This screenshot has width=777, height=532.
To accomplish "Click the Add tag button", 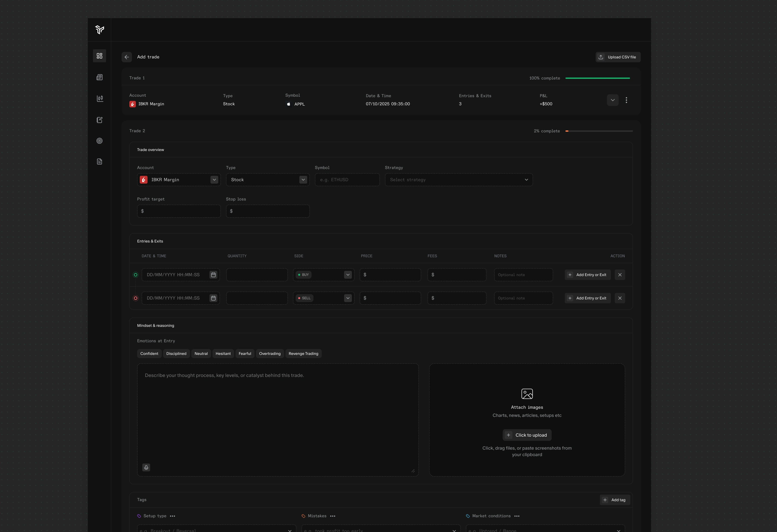I will 615,500.
